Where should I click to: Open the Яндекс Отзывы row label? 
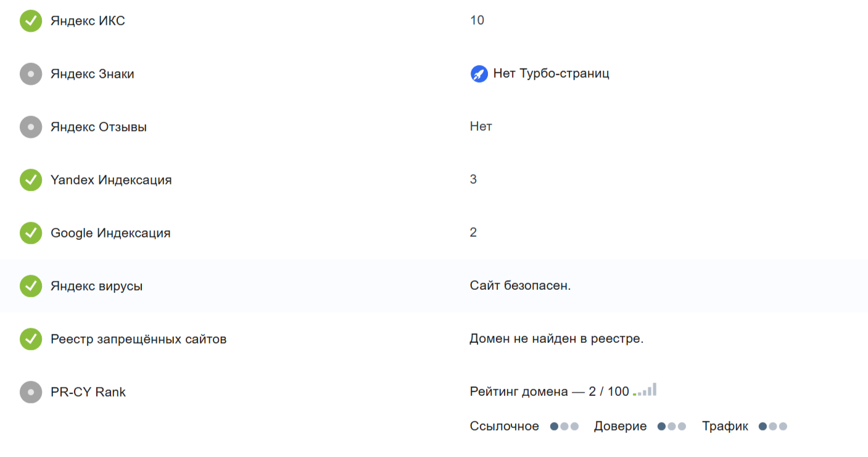[99, 127]
